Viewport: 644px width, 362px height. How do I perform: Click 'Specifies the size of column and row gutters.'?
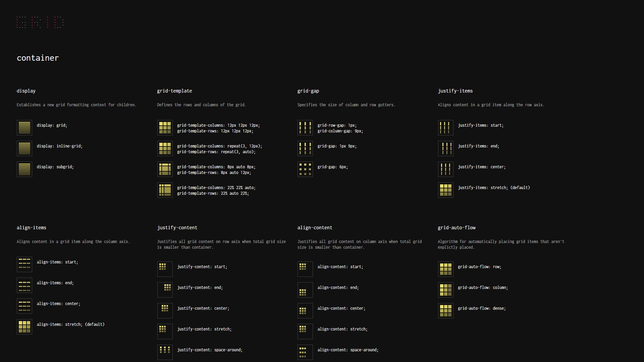click(346, 105)
